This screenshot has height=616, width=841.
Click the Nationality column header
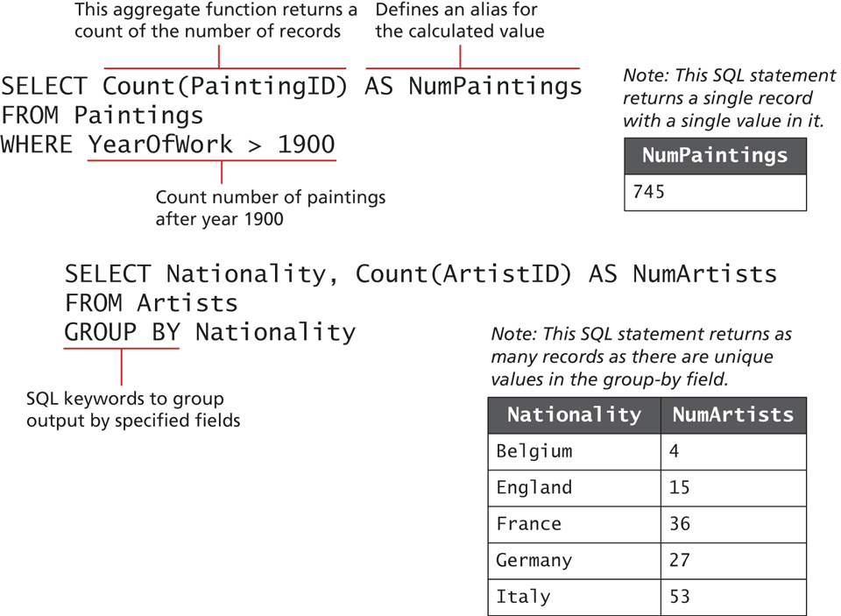coord(574,414)
